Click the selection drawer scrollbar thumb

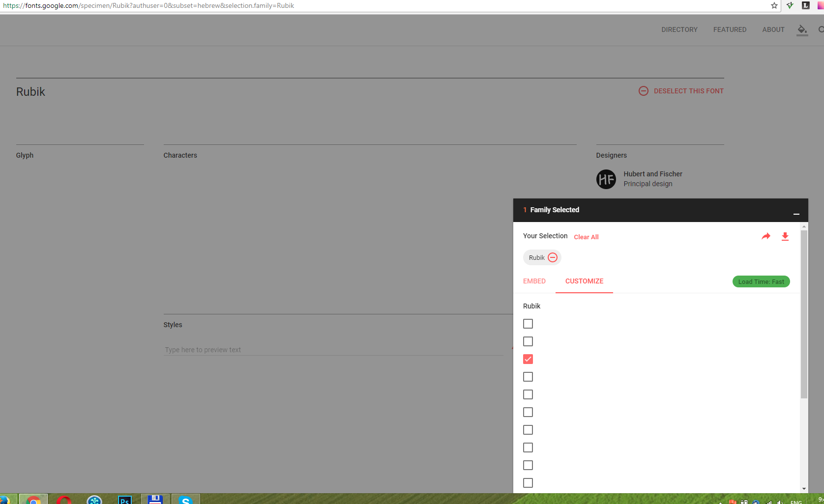coord(804,314)
